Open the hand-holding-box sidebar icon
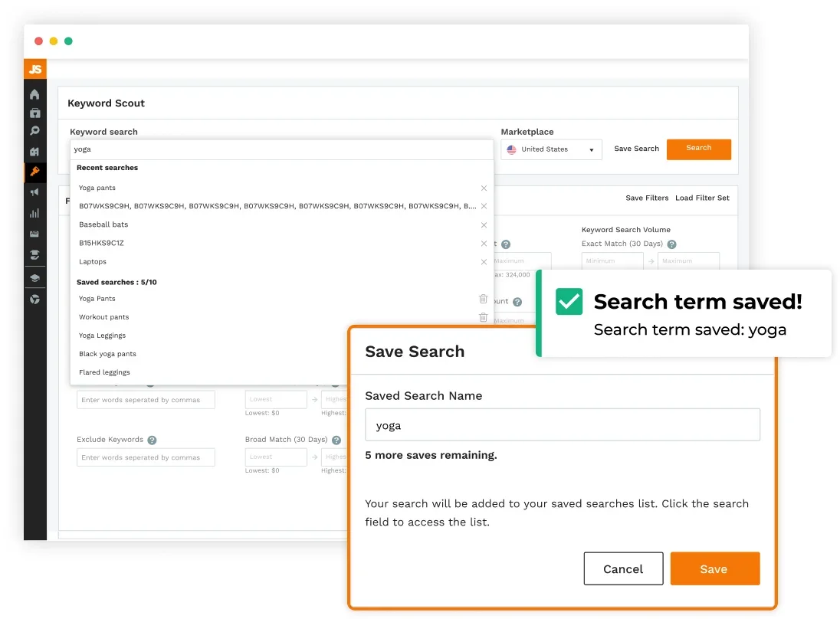 34,255
